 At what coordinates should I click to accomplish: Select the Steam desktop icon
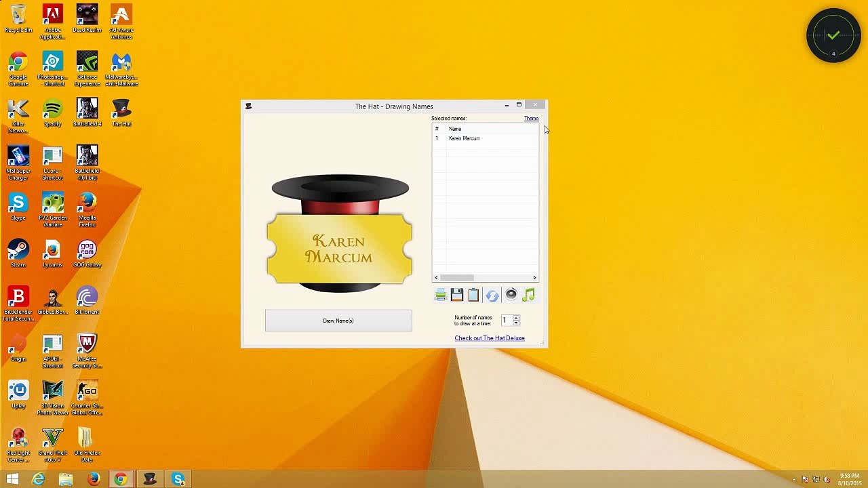18,253
